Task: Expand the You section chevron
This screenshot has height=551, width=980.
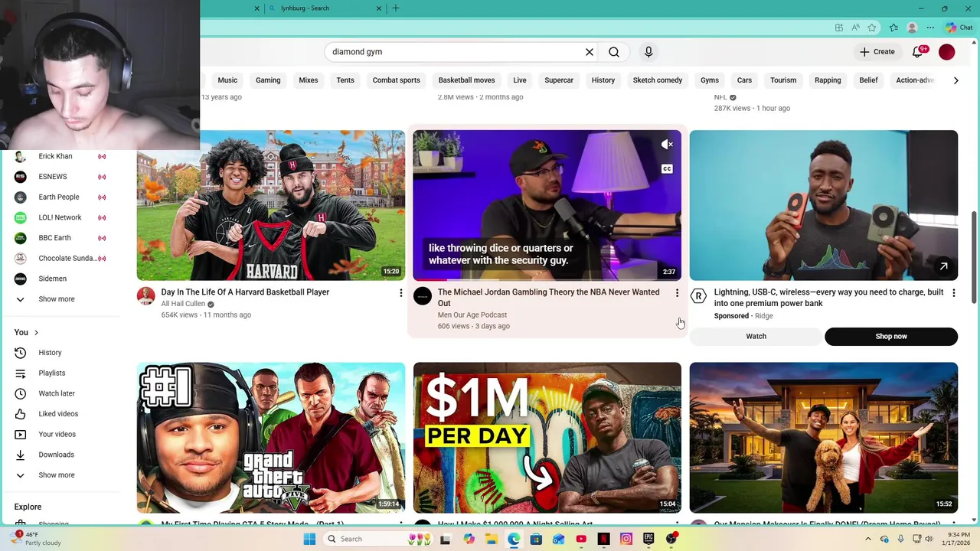Action: pos(36,333)
